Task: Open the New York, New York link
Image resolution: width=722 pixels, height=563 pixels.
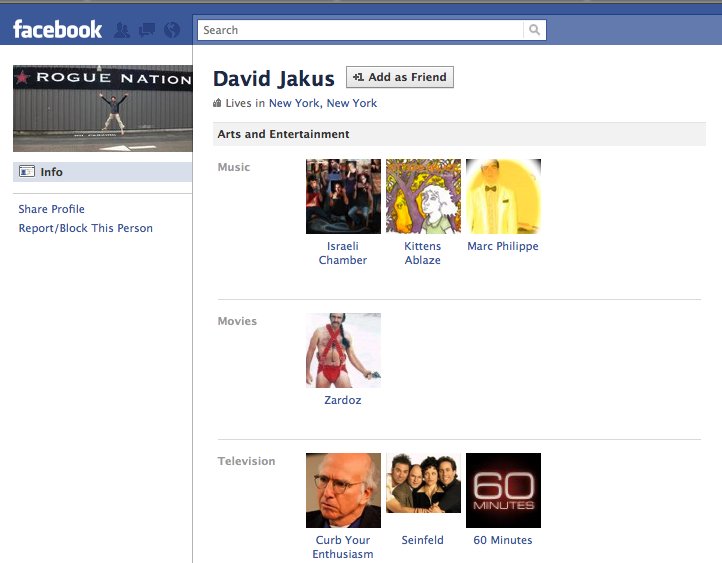Action: coord(322,103)
